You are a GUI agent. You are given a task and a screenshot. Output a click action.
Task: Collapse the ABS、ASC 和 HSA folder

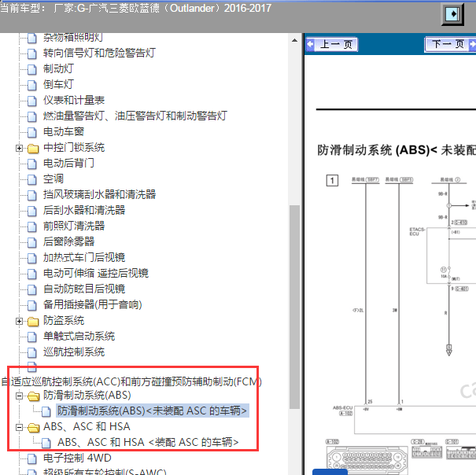[x=19, y=427]
